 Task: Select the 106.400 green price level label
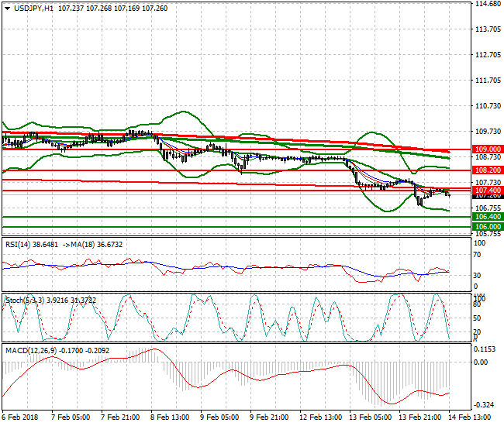tap(487, 217)
